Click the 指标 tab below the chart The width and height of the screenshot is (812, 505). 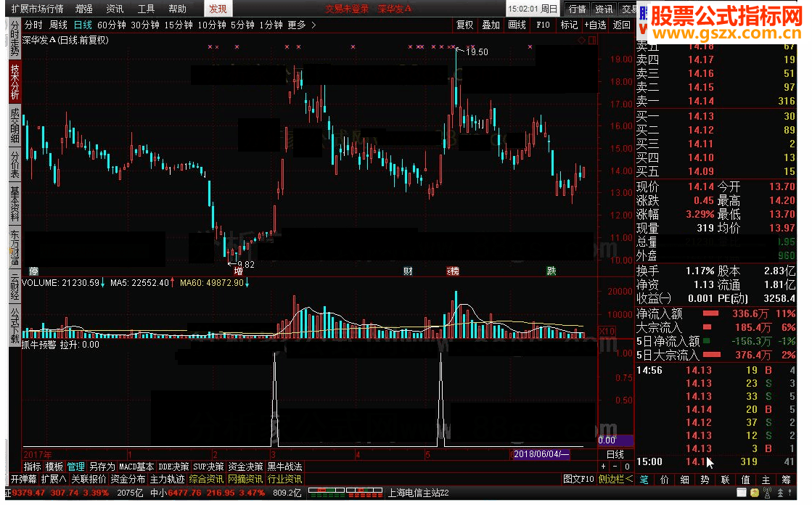32,467
